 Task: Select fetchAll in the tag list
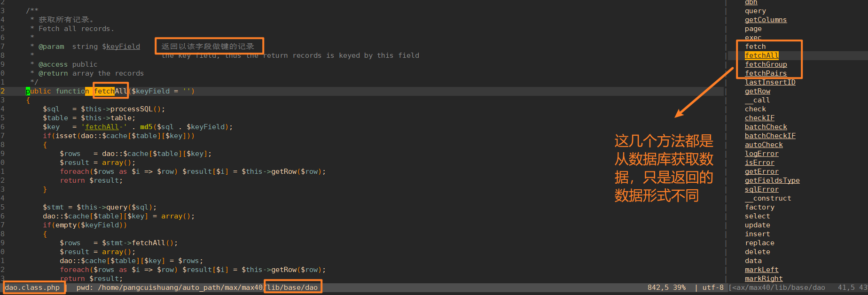tap(761, 55)
